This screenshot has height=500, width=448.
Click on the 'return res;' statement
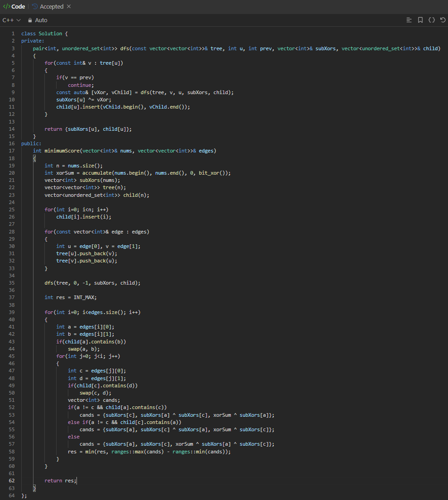click(60, 481)
